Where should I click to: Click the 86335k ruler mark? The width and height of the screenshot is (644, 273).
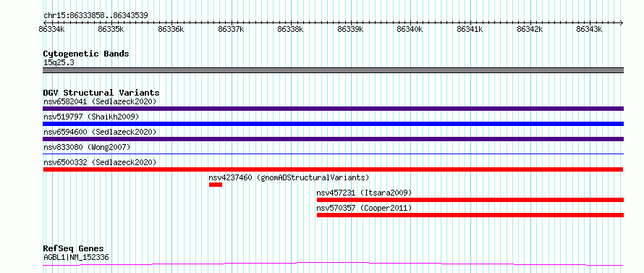111,29
